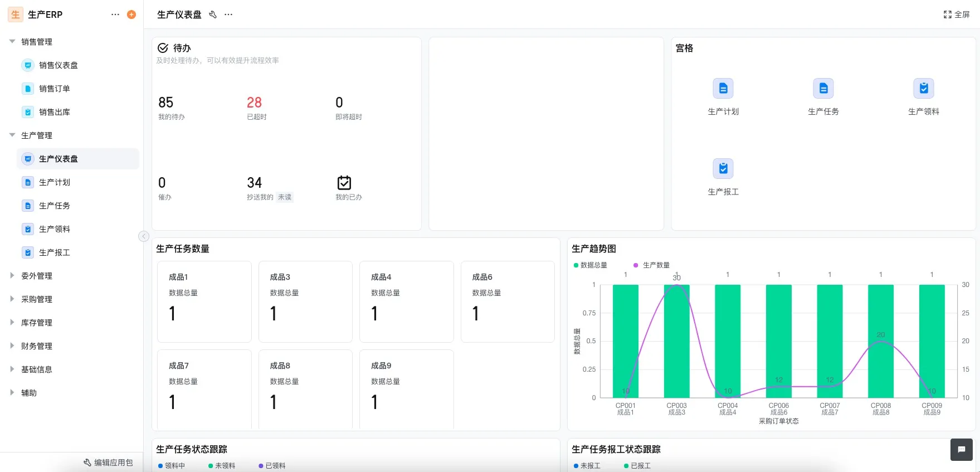The height and width of the screenshot is (472, 980).
Task: Open the 生产ERP more options menu
Action: pos(115,14)
